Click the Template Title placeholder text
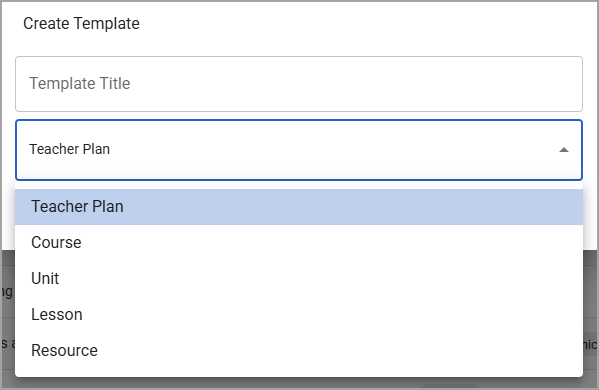This screenshot has width=599, height=390. tap(80, 83)
